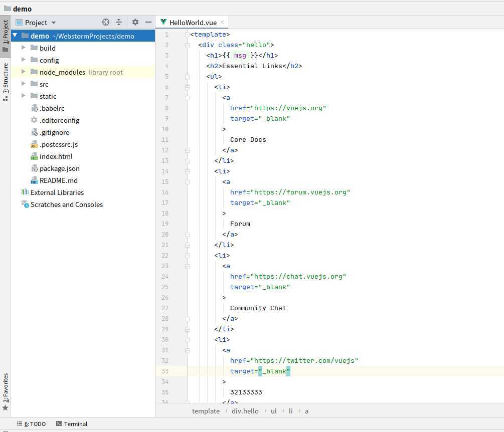Click the 32133333 text on line 35
Viewport: 504px width, 432px height.
(246, 392)
